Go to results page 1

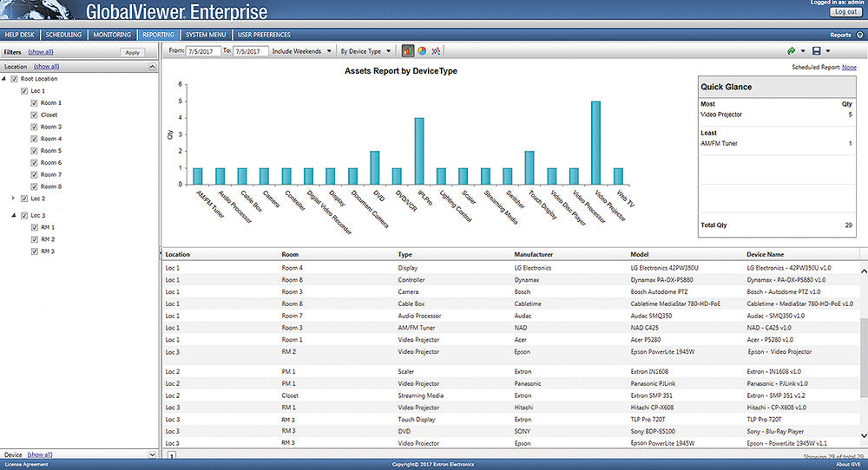point(172,456)
